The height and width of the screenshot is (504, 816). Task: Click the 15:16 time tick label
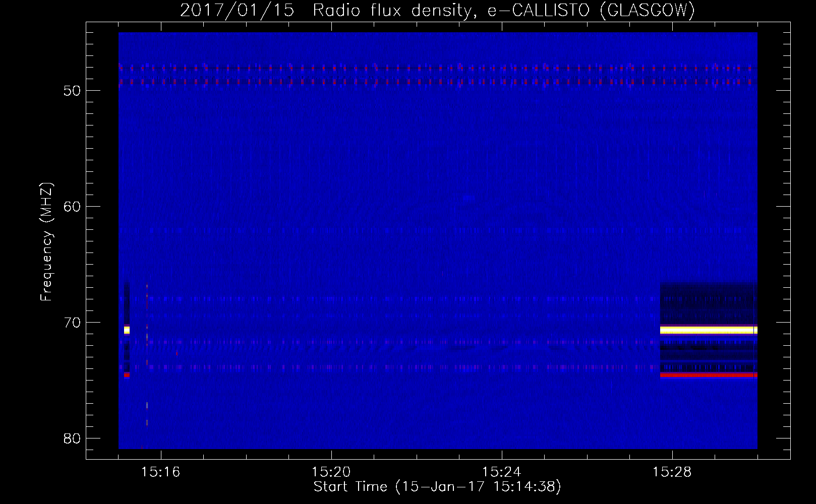click(x=161, y=472)
